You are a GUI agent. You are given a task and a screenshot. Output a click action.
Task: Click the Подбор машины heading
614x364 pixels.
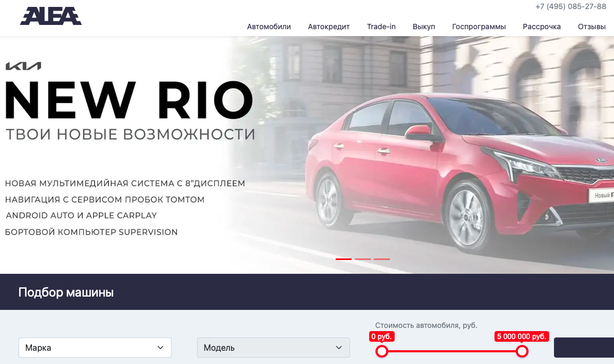tap(66, 292)
